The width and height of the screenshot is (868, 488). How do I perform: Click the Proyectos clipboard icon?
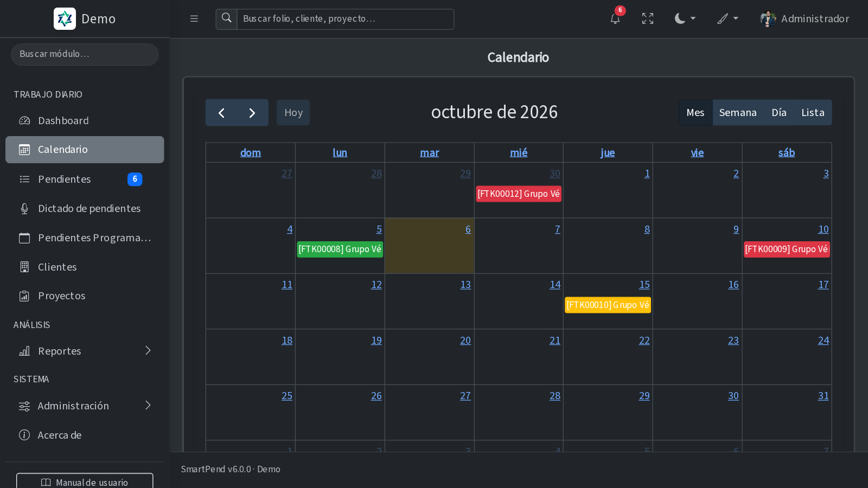point(24,296)
